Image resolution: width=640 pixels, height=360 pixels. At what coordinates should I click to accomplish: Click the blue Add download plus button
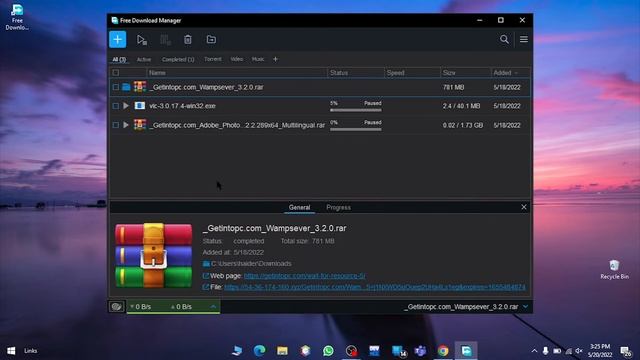click(x=118, y=40)
